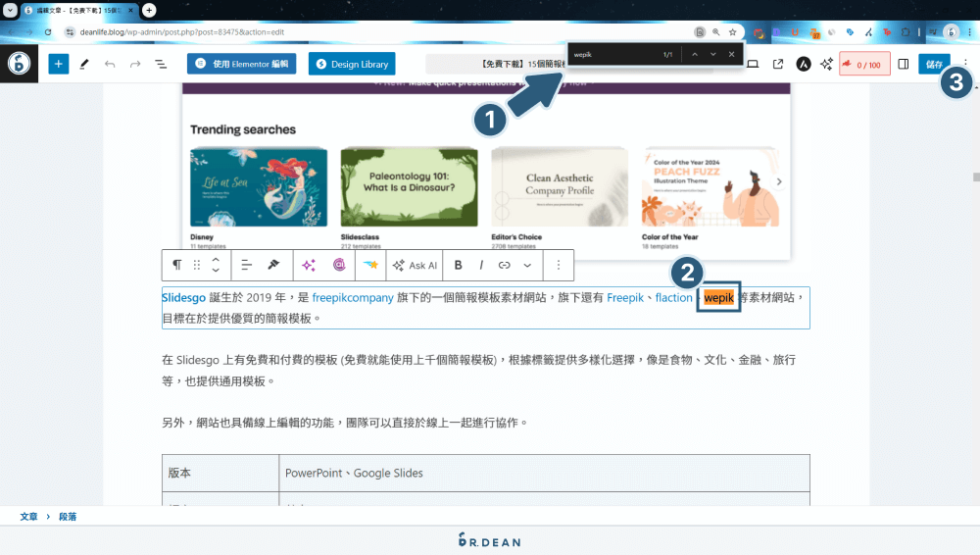Toggle italic formatting
Viewport: 980px width, 555px height.
pyautogui.click(x=480, y=265)
